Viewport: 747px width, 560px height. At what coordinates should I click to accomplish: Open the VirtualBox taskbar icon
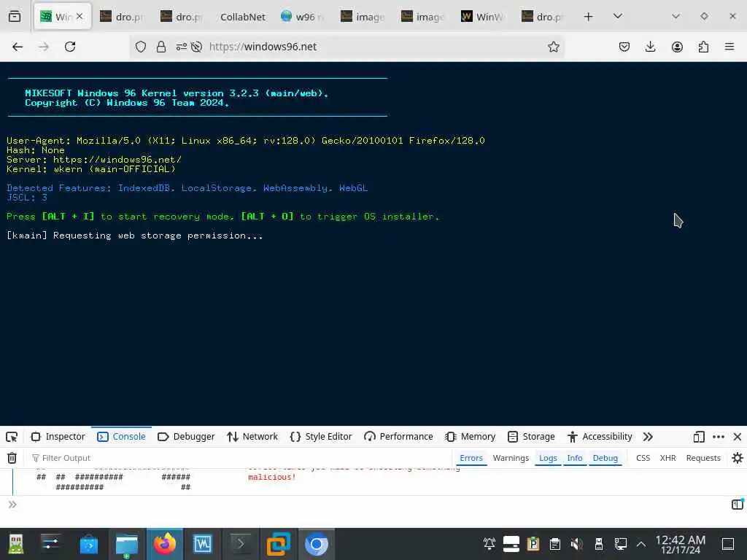278,544
